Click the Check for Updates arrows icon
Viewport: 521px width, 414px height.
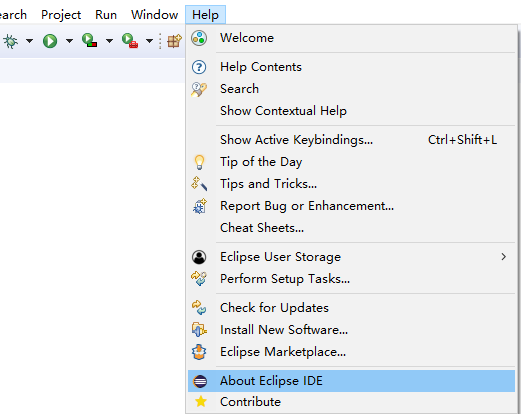pos(199,308)
